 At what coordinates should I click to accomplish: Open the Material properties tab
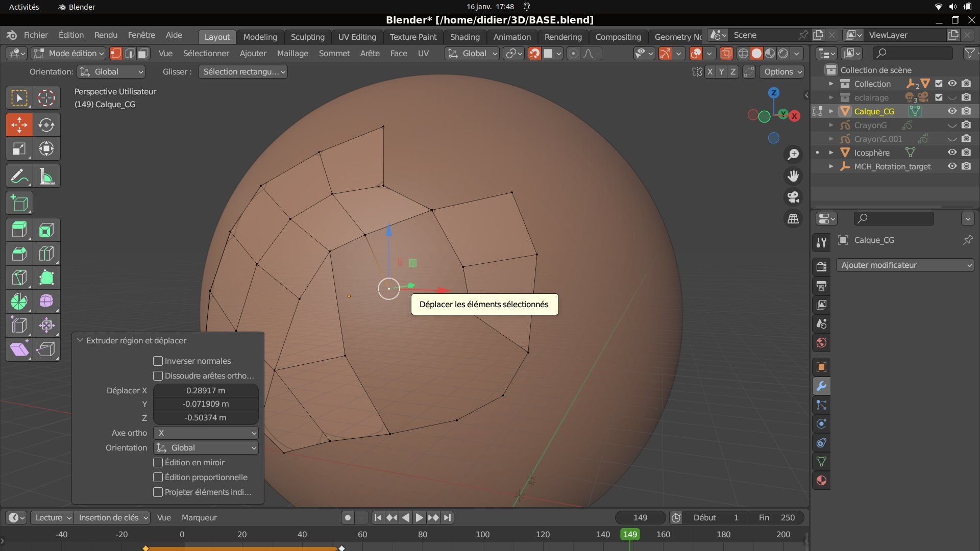pyautogui.click(x=821, y=481)
